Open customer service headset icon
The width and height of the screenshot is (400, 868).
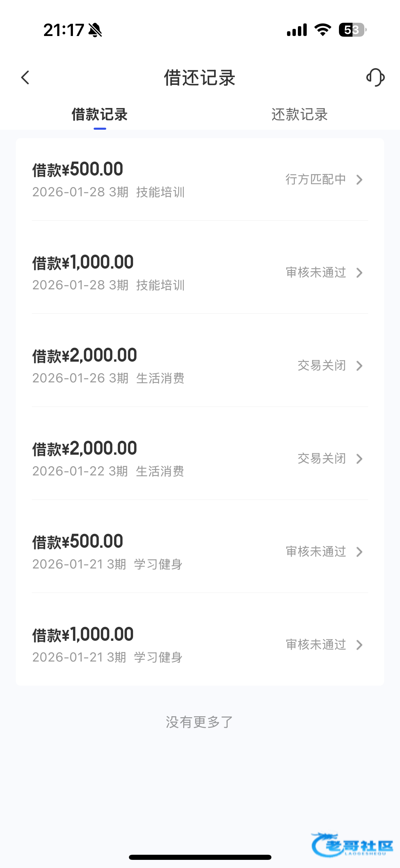pyautogui.click(x=375, y=77)
